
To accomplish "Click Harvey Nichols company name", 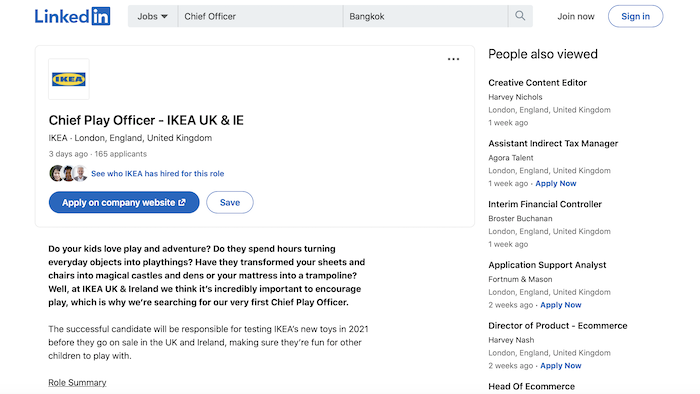I will pos(515,97).
